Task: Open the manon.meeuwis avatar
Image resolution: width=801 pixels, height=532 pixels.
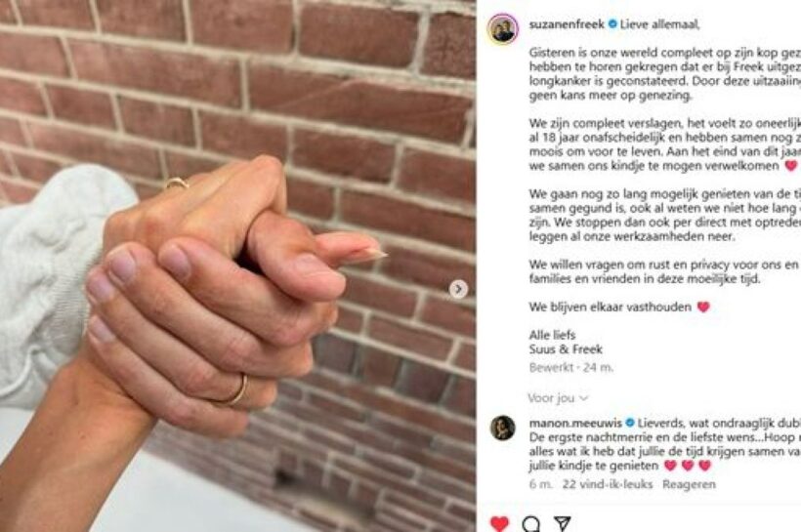Action: click(x=503, y=428)
